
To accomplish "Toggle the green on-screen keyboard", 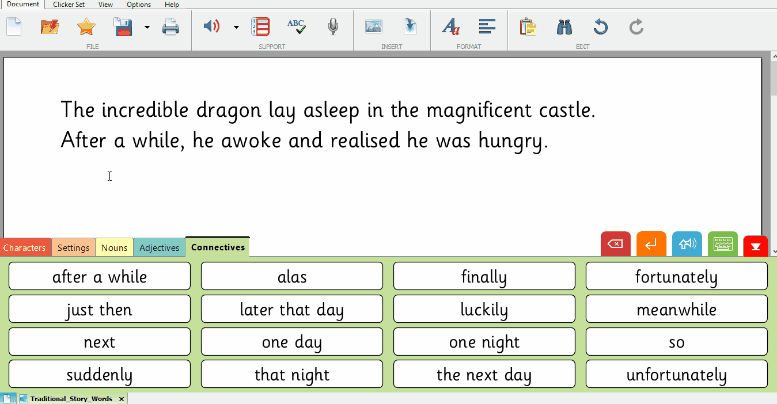I will point(722,244).
